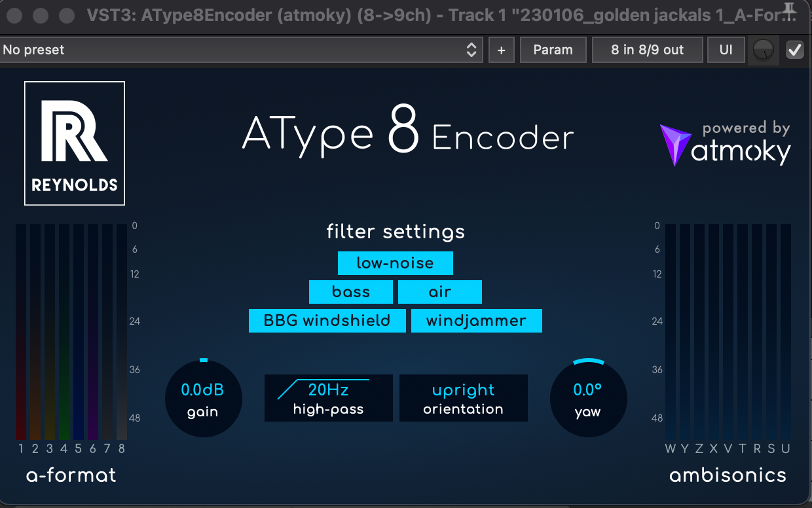This screenshot has width=812, height=508.
Task: Click the gain knob showing 0.0dB
Action: pyautogui.click(x=203, y=399)
